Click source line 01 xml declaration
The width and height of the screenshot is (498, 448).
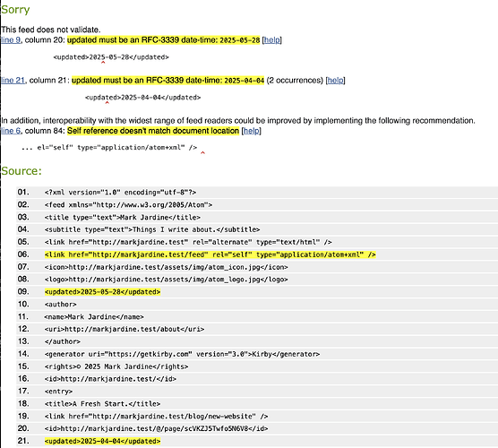tap(120, 193)
